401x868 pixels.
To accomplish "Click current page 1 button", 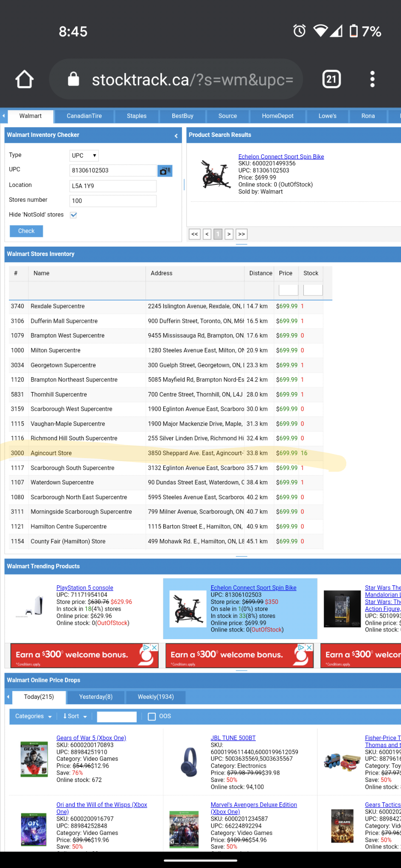I will (x=218, y=234).
